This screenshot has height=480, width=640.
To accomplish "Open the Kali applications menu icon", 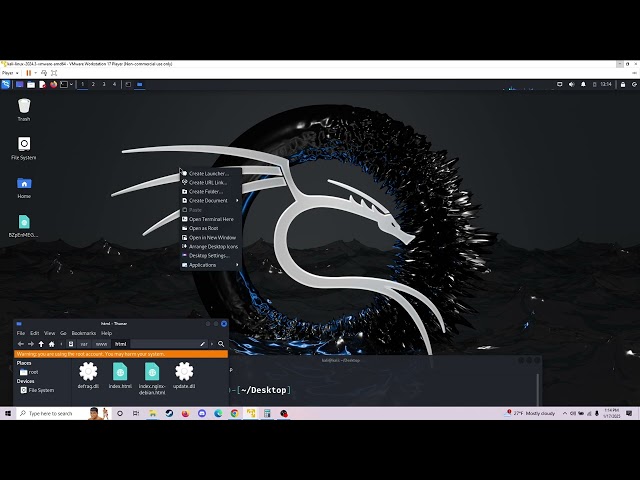I will click(6, 84).
